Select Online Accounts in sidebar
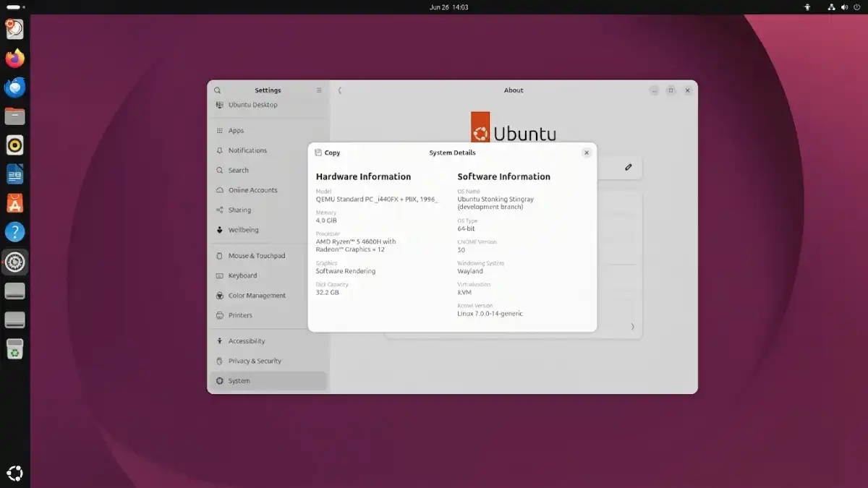This screenshot has height=488, width=868. [x=268, y=190]
